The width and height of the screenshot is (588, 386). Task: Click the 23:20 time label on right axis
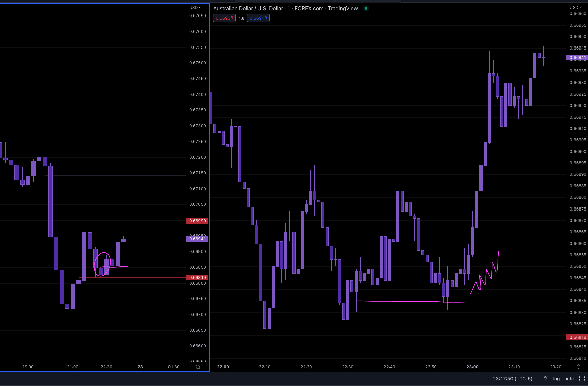[x=556, y=367]
